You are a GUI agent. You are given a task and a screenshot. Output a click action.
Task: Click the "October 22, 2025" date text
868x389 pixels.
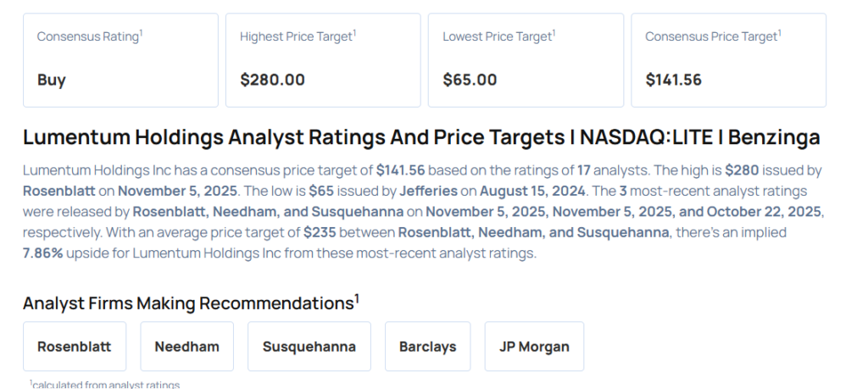point(766,210)
